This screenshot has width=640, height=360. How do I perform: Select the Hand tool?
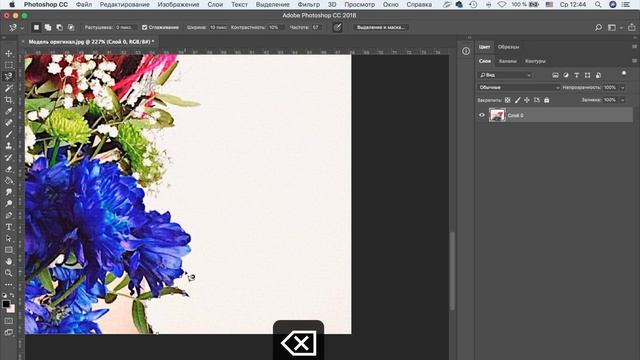pos(9,261)
